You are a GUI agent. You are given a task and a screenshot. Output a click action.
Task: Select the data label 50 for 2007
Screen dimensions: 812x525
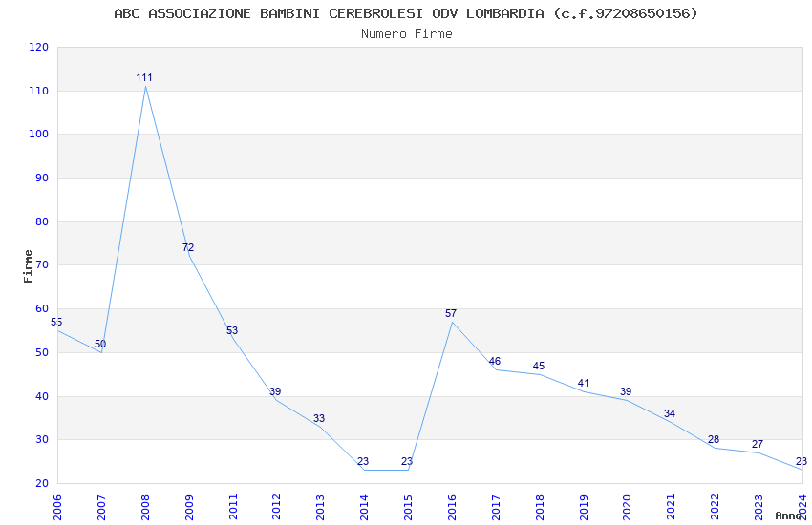click(100, 344)
